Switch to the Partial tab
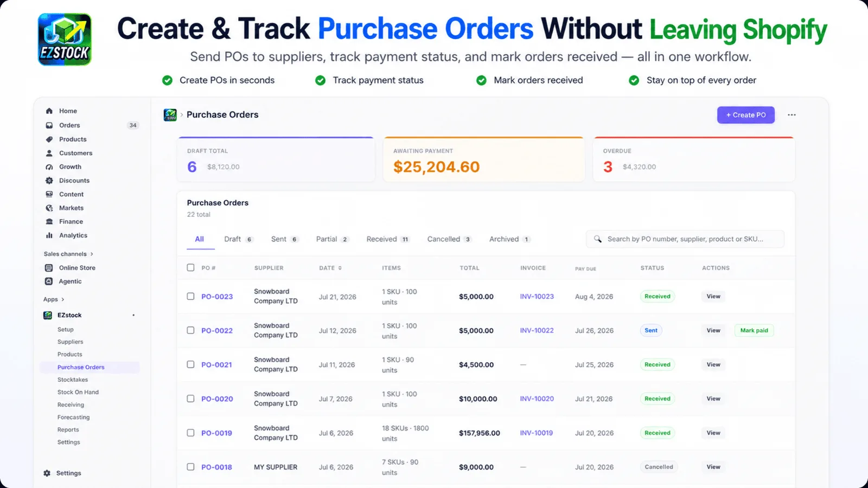 tap(332, 239)
